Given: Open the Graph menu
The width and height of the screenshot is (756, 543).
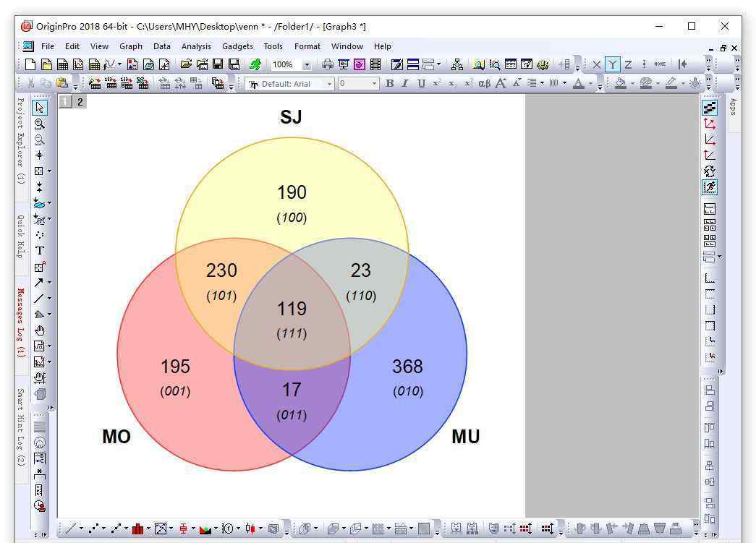Looking at the screenshot, I should (x=131, y=46).
